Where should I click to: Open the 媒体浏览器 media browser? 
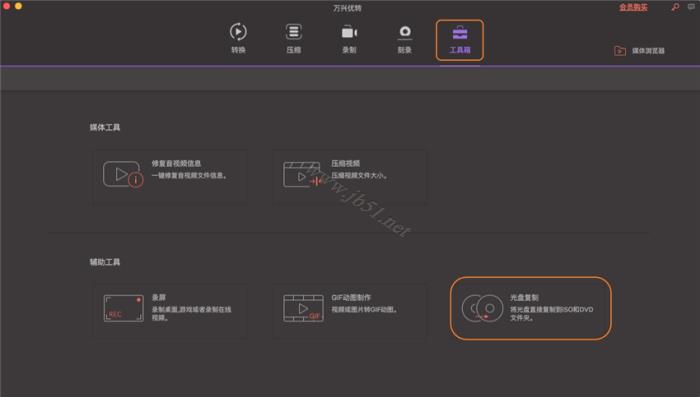pos(639,51)
